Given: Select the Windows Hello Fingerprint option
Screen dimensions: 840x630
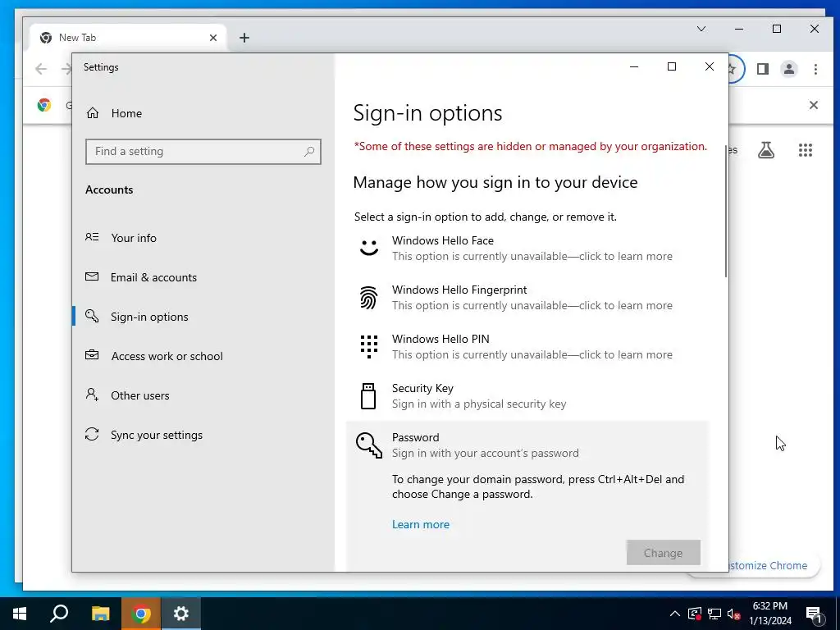Looking at the screenshot, I should point(527,297).
